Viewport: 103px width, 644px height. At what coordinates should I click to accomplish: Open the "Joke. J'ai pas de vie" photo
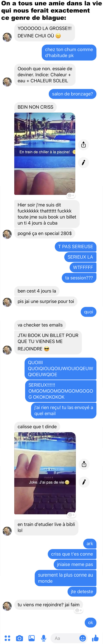(x=45, y=473)
